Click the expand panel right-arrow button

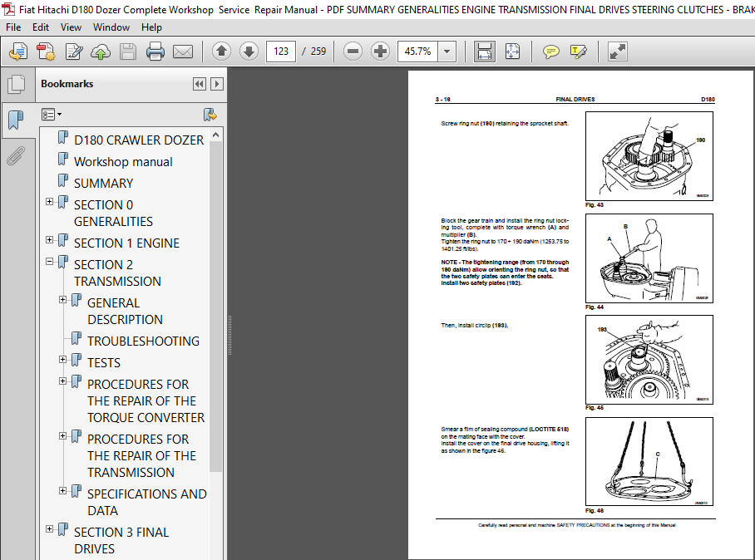[217, 84]
